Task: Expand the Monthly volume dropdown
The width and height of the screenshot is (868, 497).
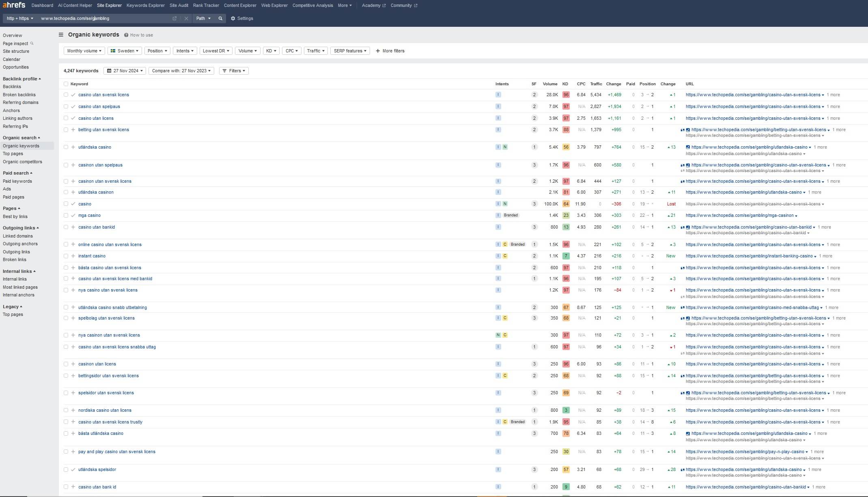Action: [x=84, y=51]
